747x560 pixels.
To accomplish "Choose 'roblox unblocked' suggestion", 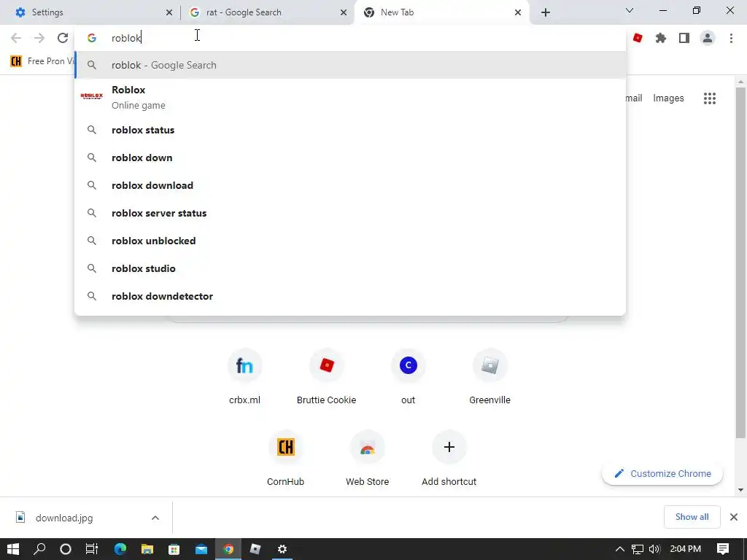I will [x=350, y=241].
